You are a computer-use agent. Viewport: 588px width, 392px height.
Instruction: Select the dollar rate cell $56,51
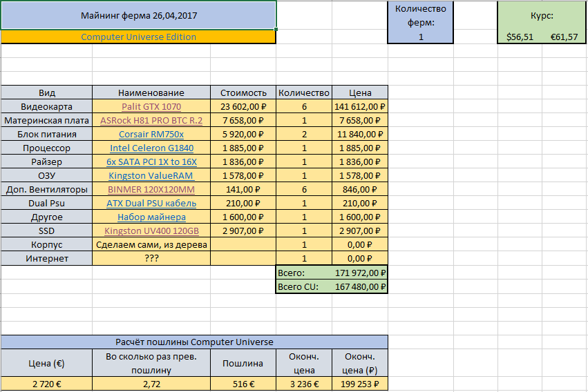[x=520, y=37]
